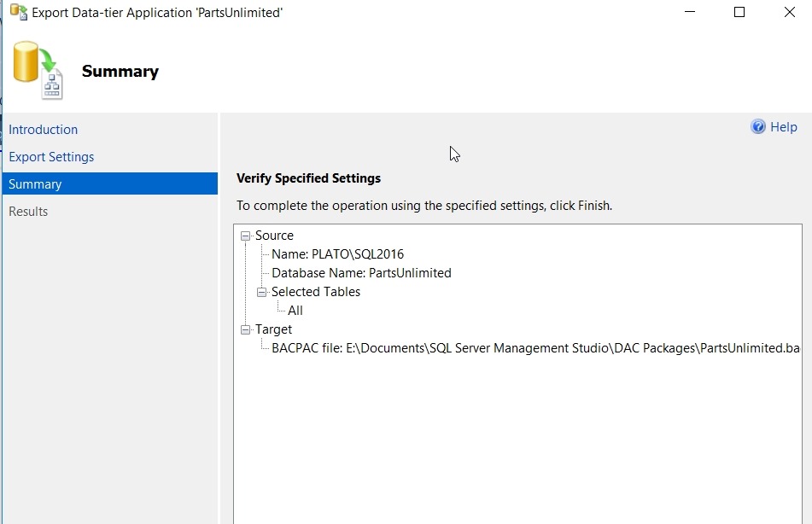Click the database export wizard icon beside Summary
Image resolution: width=812 pixels, height=524 pixels.
pos(39,70)
